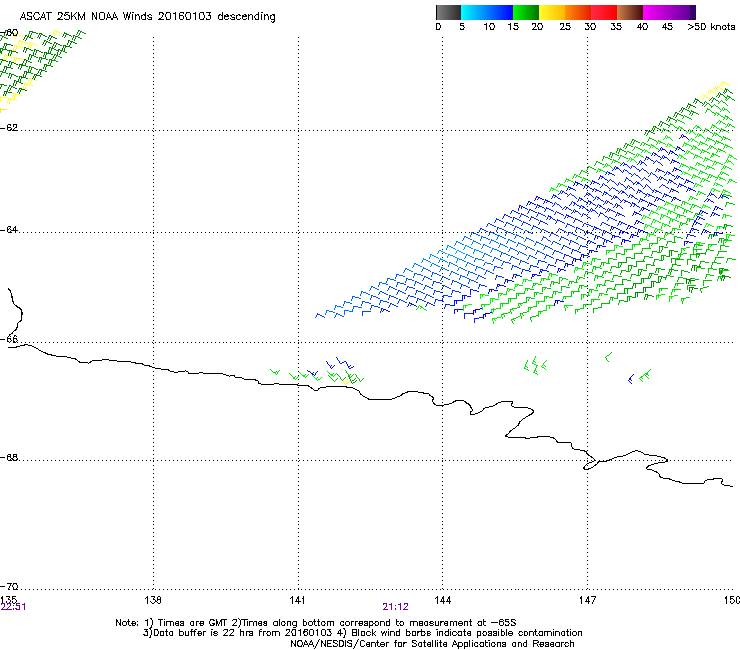This screenshot has height=650, width=740.
Task: Click the '141' longitude label
Action: (x=297, y=600)
